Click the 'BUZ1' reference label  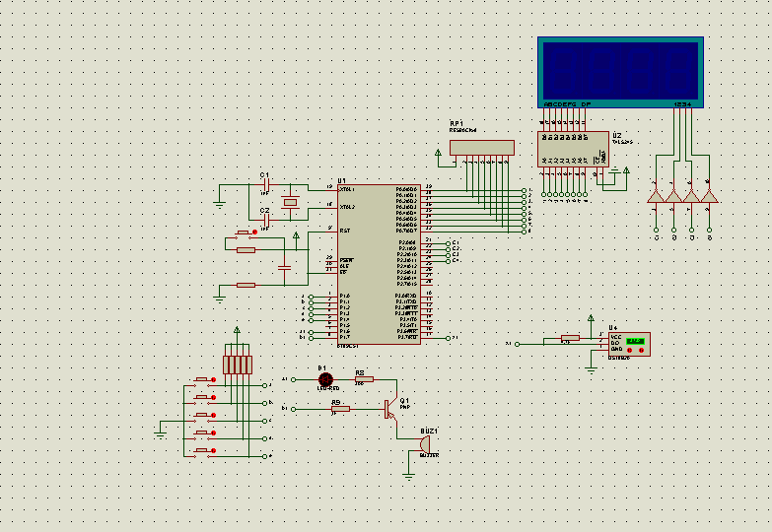point(429,432)
